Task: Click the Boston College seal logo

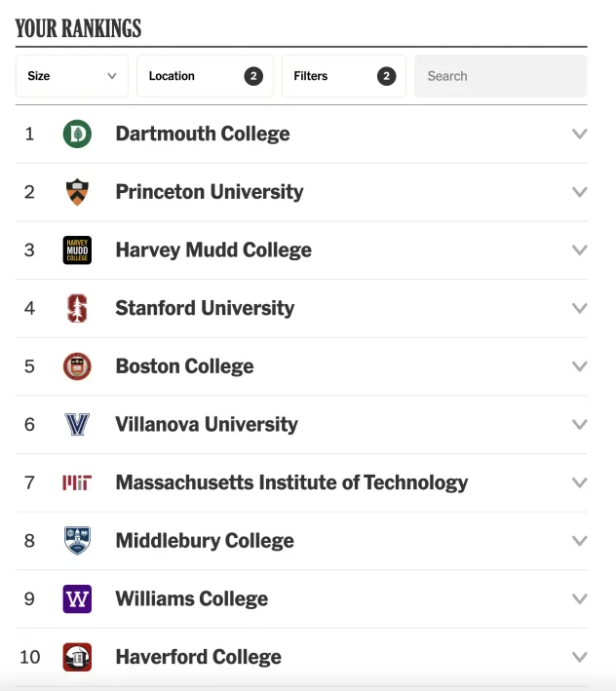Action: pyautogui.click(x=77, y=366)
